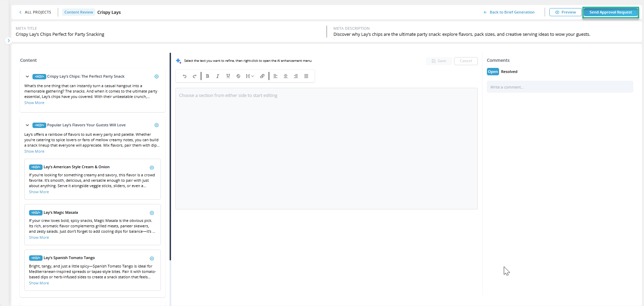644x306 pixels.
Task: Select heading Lay's Spanish Tomato Tango
Action: coord(69,258)
